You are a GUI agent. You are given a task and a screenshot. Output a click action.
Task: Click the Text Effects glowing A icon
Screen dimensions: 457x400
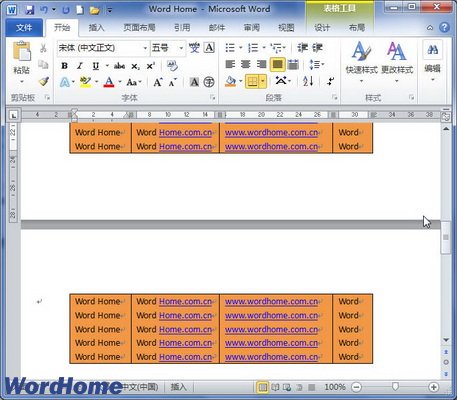coord(65,82)
